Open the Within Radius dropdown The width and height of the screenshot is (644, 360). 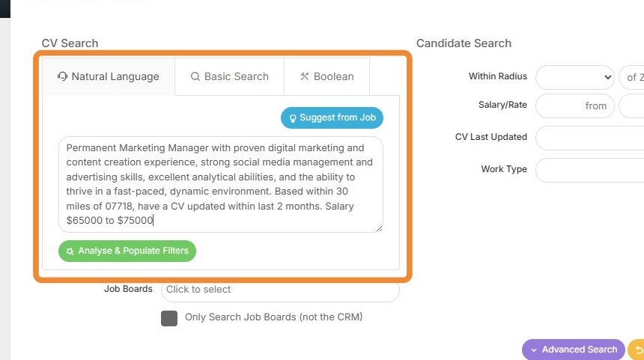(x=574, y=77)
